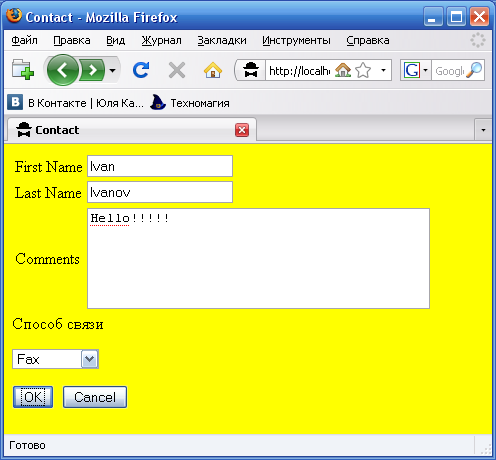Minimize the Firefox window
Viewport: 496px width, 460px height.
433,16
